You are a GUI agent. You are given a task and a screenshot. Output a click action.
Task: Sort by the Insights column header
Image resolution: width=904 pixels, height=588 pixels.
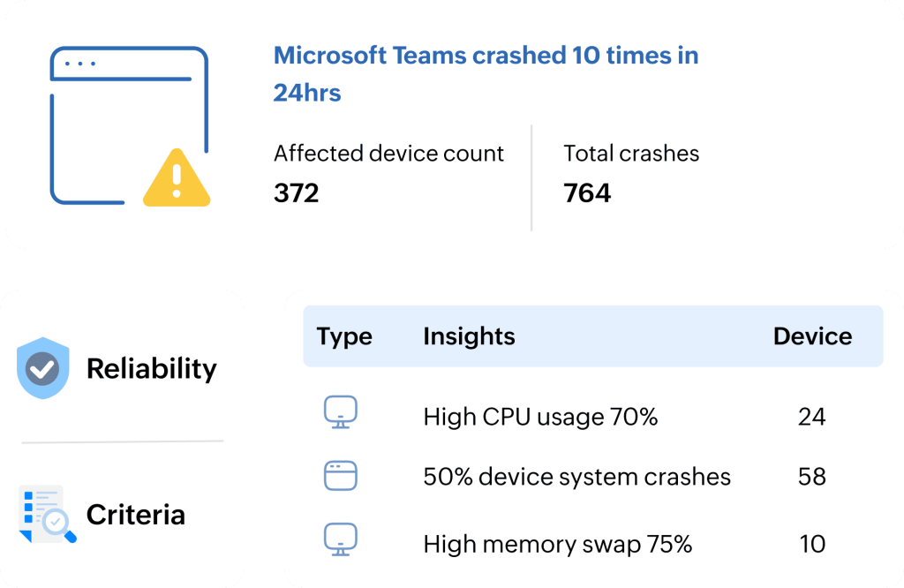469,336
